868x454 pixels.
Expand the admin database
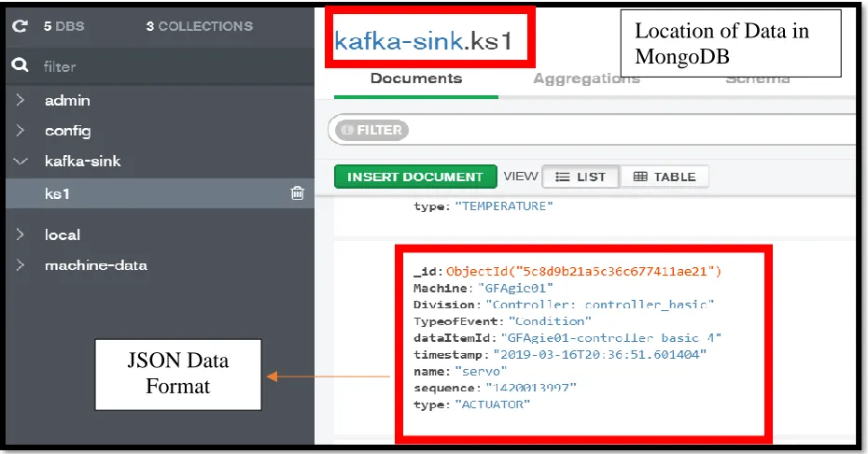[21, 100]
